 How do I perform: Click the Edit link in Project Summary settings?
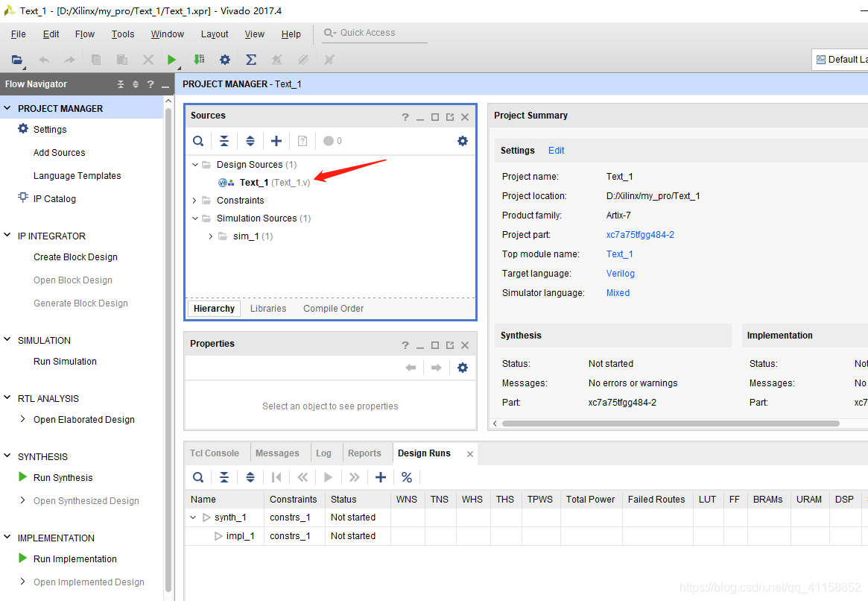(x=556, y=150)
